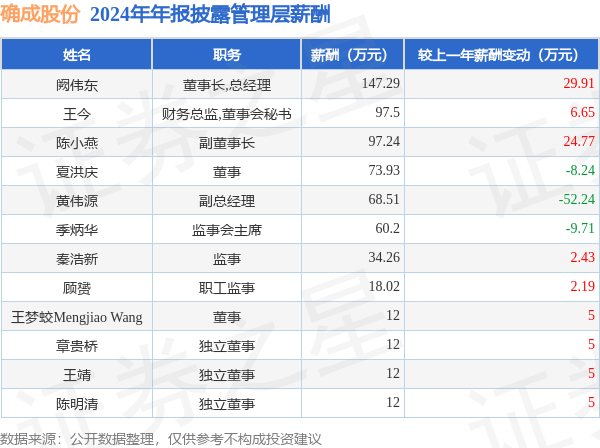This screenshot has width=600, height=448.
Task: Click change value 5 in 陈明清's row
Action: (x=591, y=402)
